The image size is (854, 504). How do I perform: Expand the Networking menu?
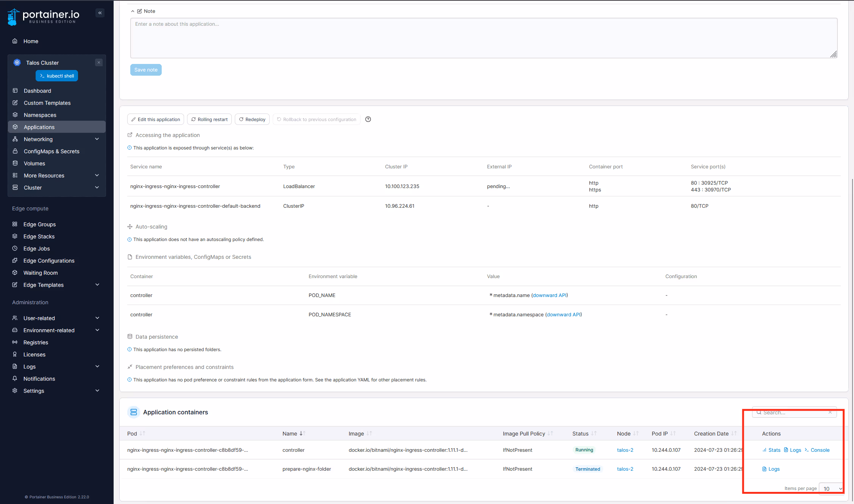57,139
